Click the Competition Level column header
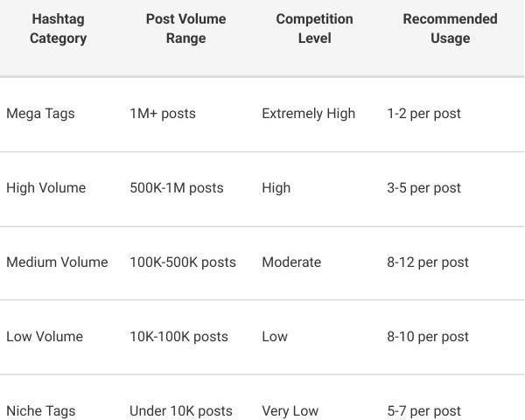 [314, 29]
